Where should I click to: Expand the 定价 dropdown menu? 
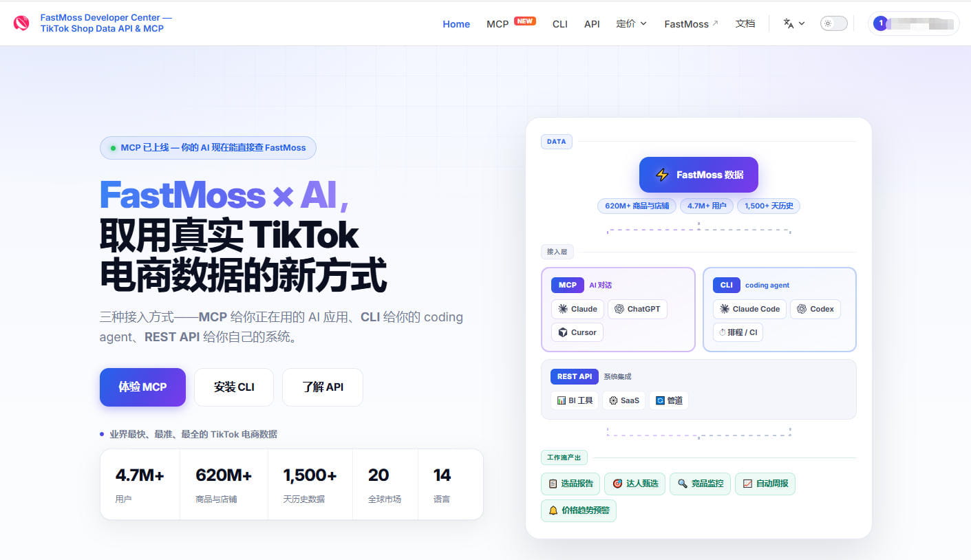coord(632,23)
